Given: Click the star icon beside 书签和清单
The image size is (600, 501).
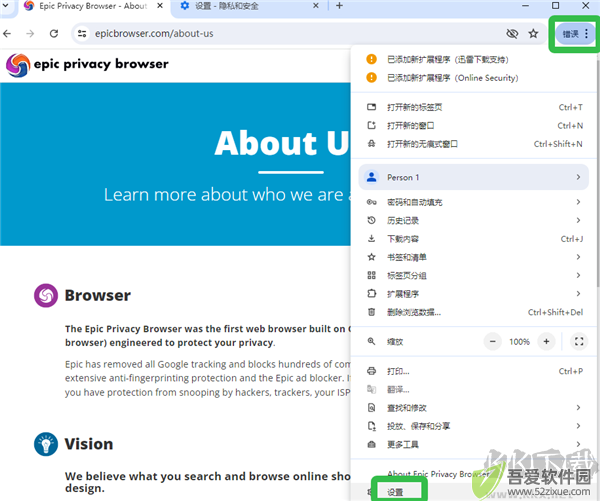Looking at the screenshot, I should click(372, 257).
